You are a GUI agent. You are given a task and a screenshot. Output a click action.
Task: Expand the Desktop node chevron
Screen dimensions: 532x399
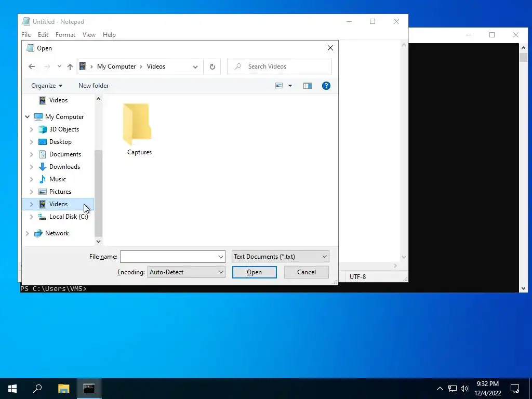pos(31,142)
